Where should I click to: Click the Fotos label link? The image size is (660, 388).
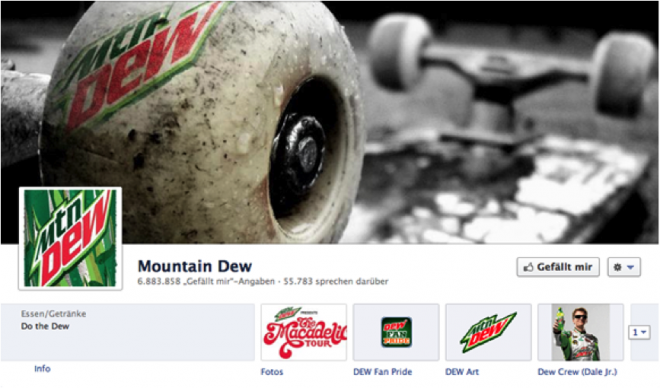click(x=272, y=372)
